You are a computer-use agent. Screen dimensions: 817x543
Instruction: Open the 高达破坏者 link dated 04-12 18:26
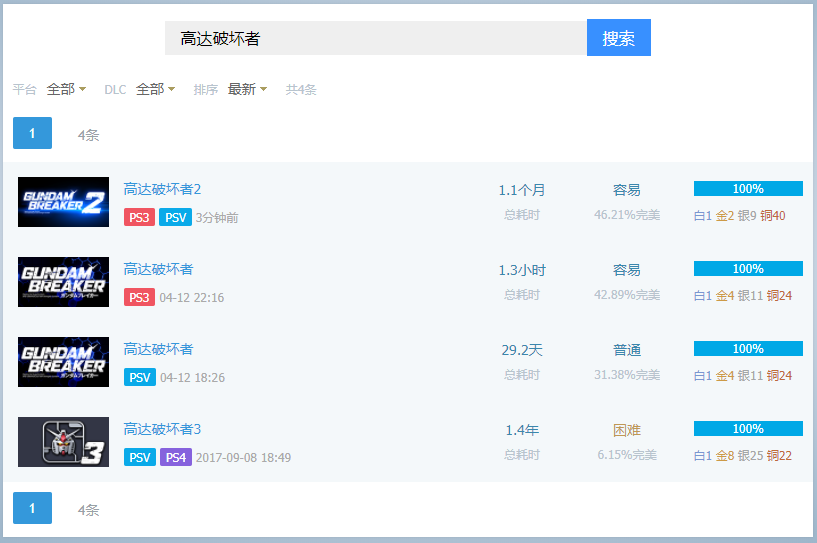click(x=158, y=349)
